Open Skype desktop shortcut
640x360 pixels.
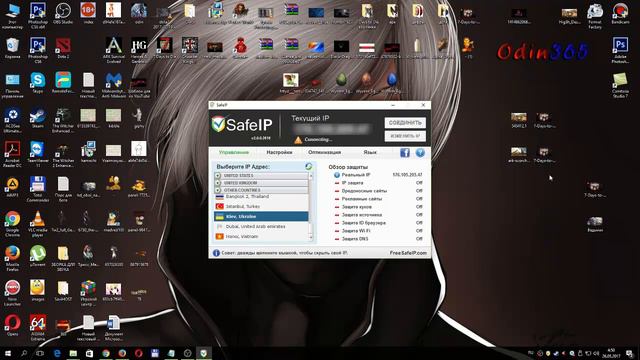(38, 83)
